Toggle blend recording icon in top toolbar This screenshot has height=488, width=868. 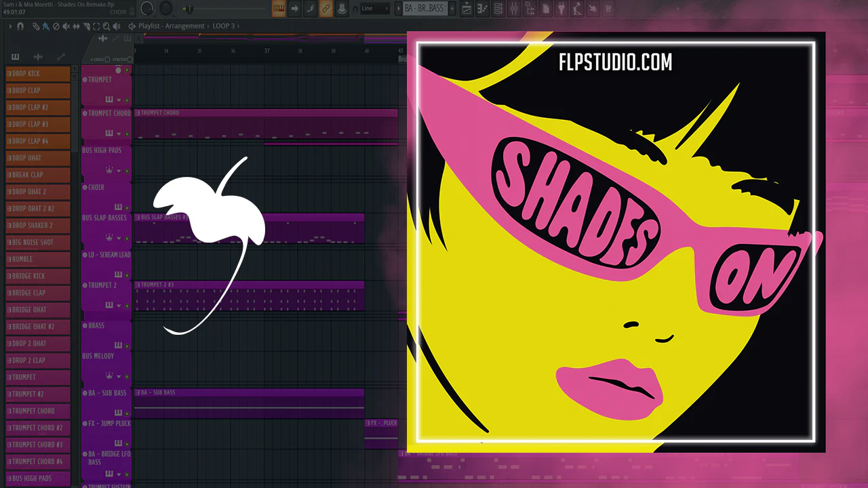310,8
